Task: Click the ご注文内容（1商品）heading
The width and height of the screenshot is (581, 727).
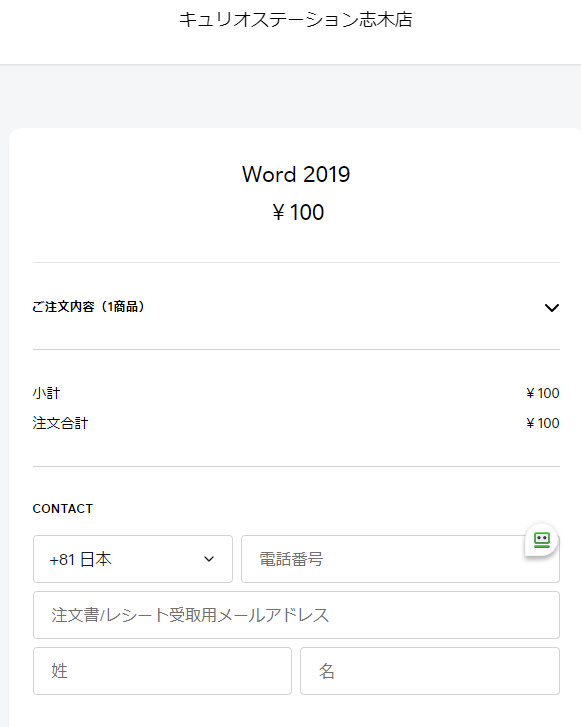Action: (x=88, y=306)
